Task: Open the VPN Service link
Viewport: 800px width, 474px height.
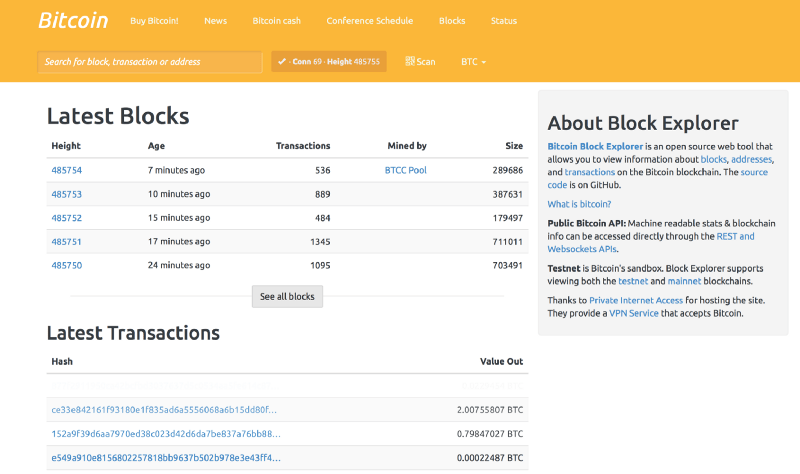Action: click(x=634, y=313)
